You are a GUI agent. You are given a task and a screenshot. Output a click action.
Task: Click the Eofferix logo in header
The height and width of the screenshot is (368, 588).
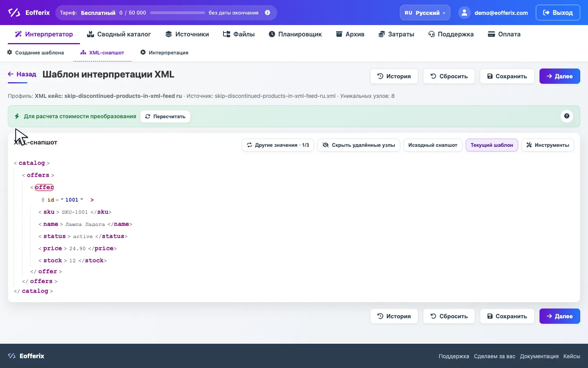tap(29, 13)
